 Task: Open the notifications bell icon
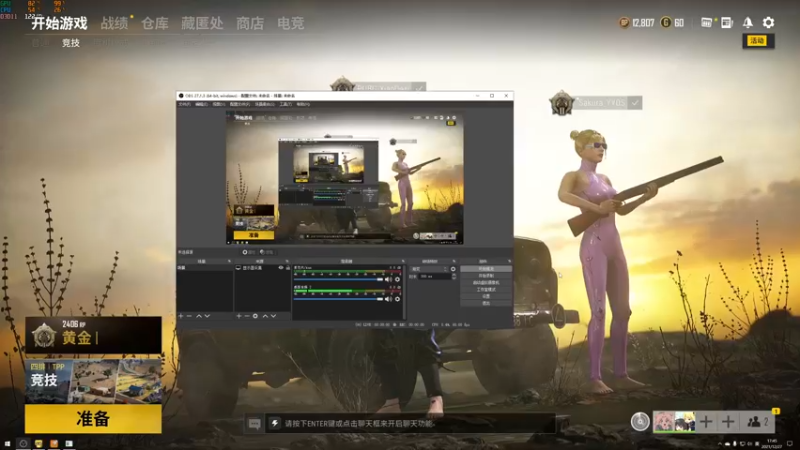(747, 22)
